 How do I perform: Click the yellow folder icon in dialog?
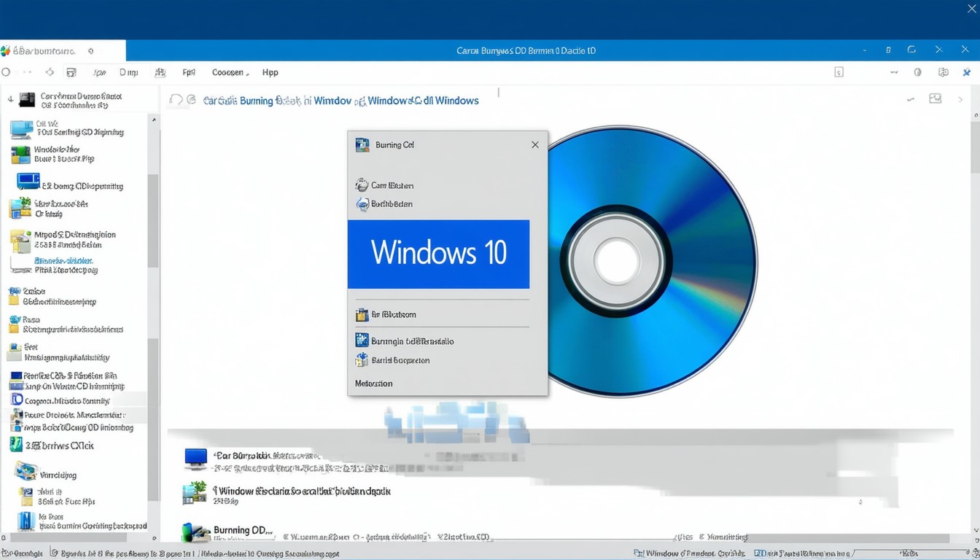coord(362,315)
